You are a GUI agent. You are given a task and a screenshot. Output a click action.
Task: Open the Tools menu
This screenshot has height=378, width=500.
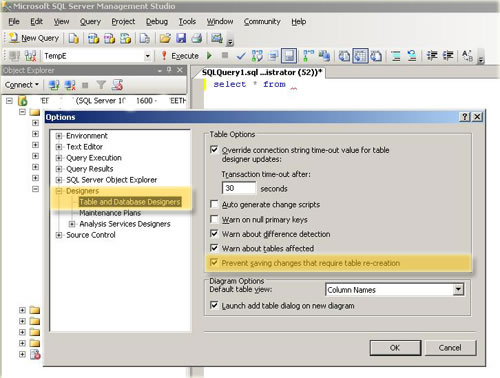click(187, 22)
